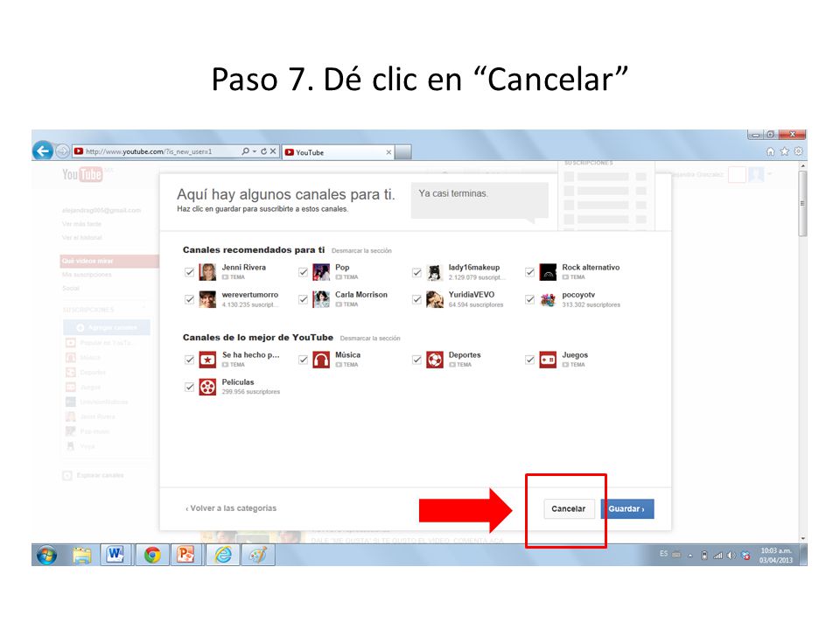Click the 'Ya casi terminas.' bubble
This screenshot has width=840, height=630.
pos(479,200)
